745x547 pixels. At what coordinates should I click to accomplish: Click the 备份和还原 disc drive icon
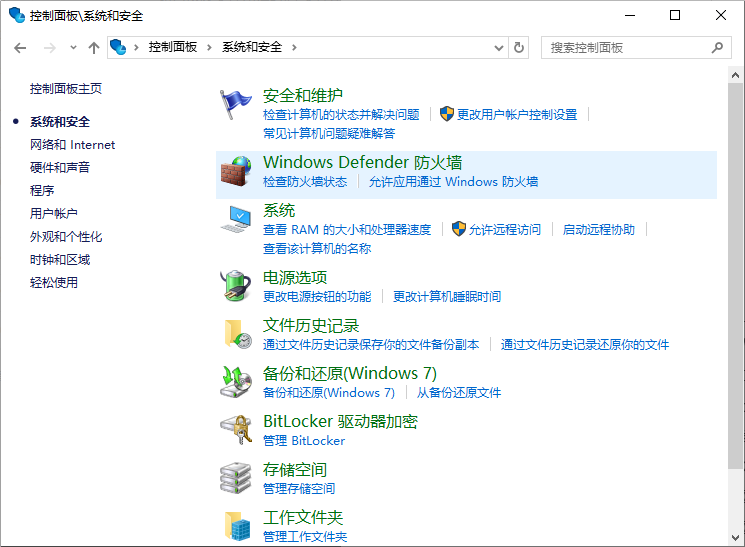coord(236,382)
